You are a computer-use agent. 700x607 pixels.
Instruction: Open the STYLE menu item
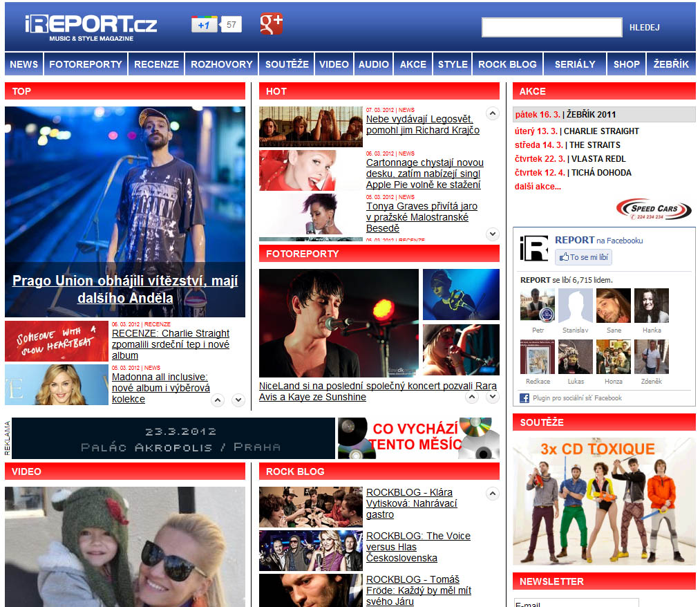coord(453,64)
